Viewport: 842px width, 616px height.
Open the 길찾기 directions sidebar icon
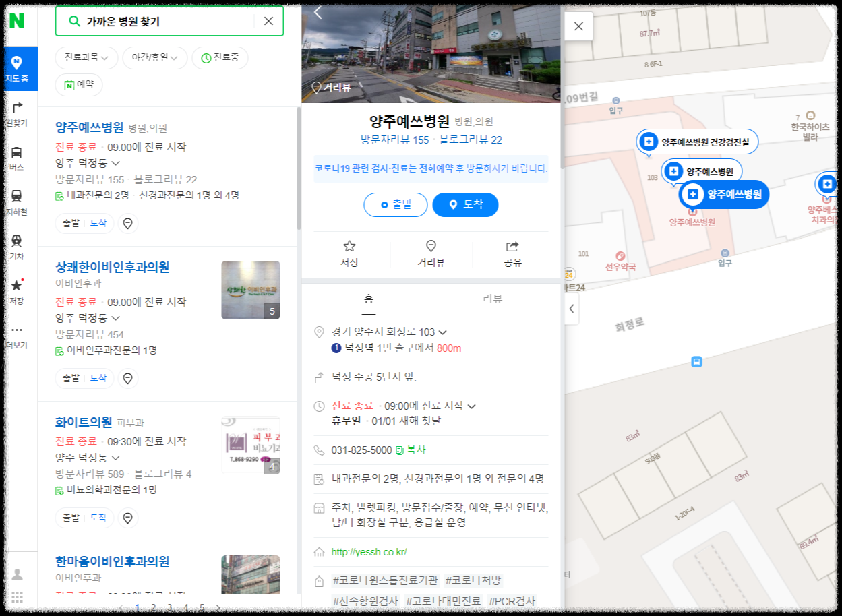pyautogui.click(x=16, y=113)
